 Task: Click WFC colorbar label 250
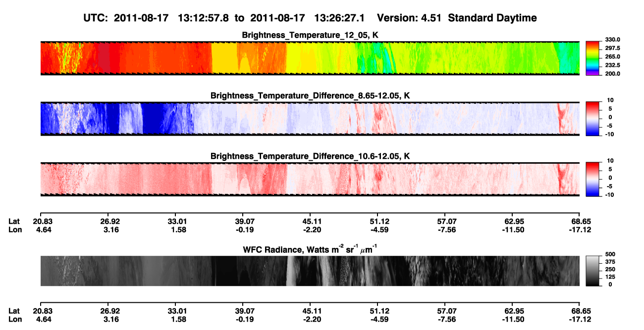pos(610,269)
